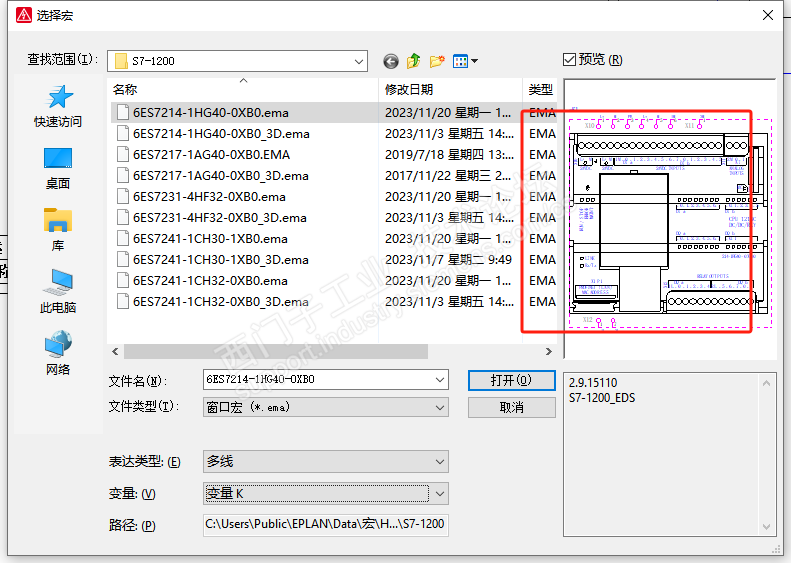This screenshot has height=563, width=791.
Task: Select file 6ES7217-1AG40-0XB0_3D.ema
Action: pyautogui.click(x=220, y=176)
